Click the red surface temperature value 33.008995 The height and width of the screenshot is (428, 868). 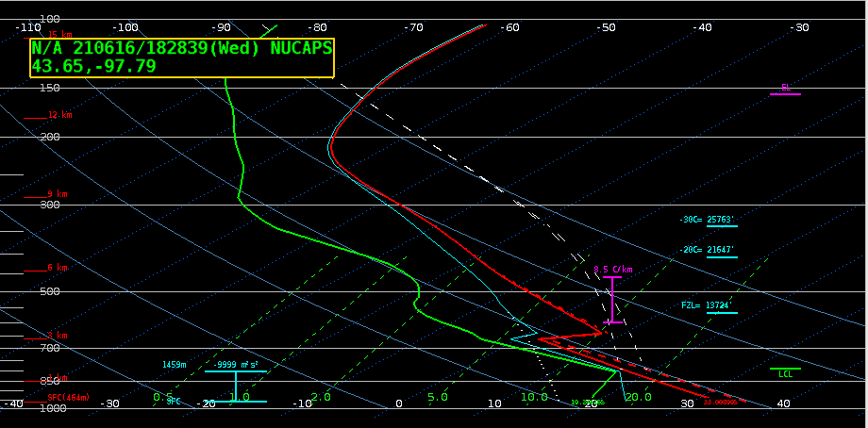point(721,403)
